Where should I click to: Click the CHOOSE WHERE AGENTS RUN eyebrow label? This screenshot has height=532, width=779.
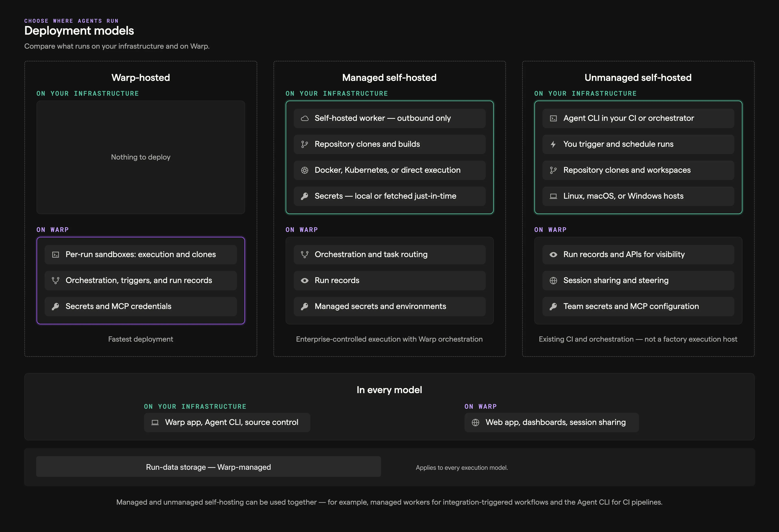point(71,21)
